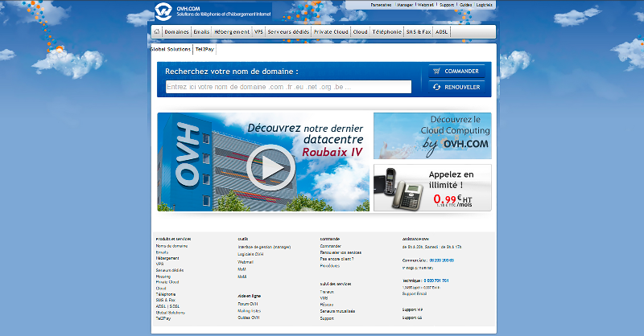
Task: Click the COMMANDER button
Action: [456, 71]
